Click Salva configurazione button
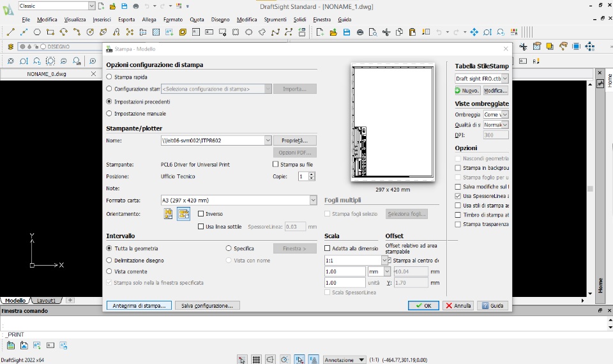 (x=207, y=305)
